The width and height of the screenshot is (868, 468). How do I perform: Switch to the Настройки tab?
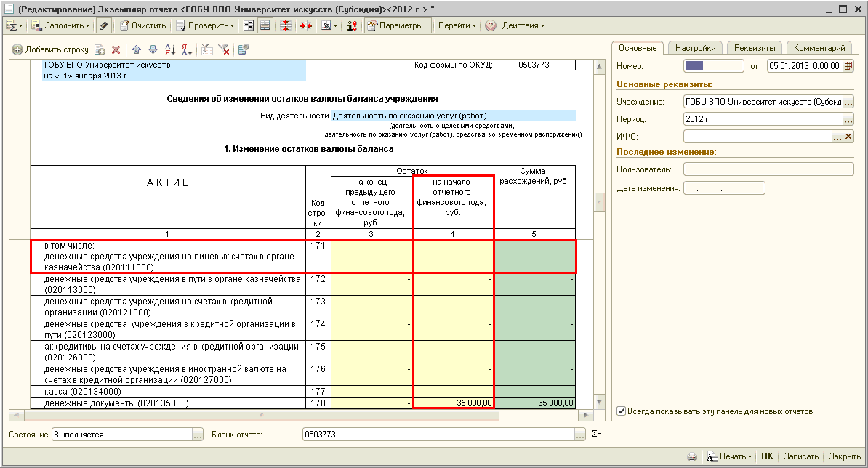pyautogui.click(x=695, y=48)
